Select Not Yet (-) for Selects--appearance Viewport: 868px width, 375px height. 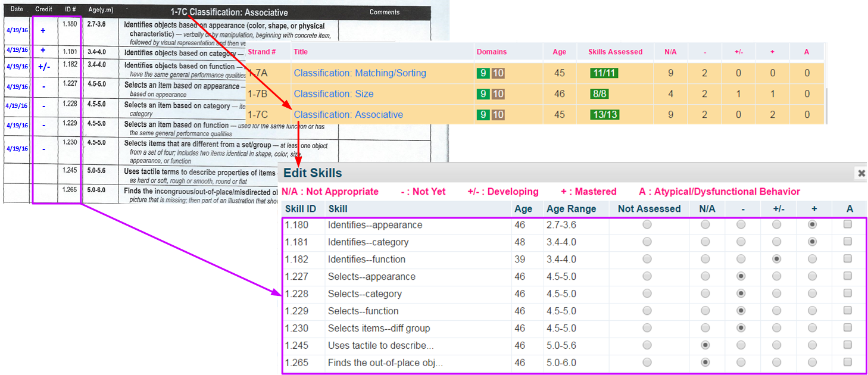(x=741, y=277)
